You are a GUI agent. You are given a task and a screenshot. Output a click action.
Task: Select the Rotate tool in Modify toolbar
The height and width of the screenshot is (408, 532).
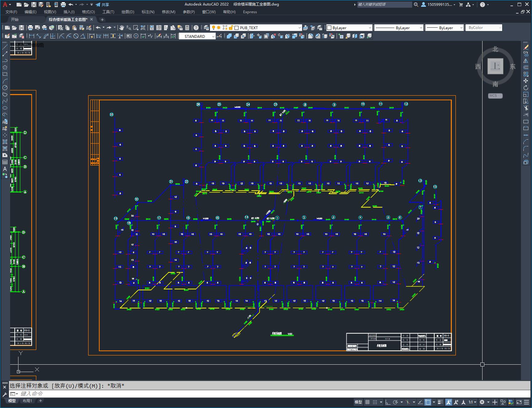point(526,88)
